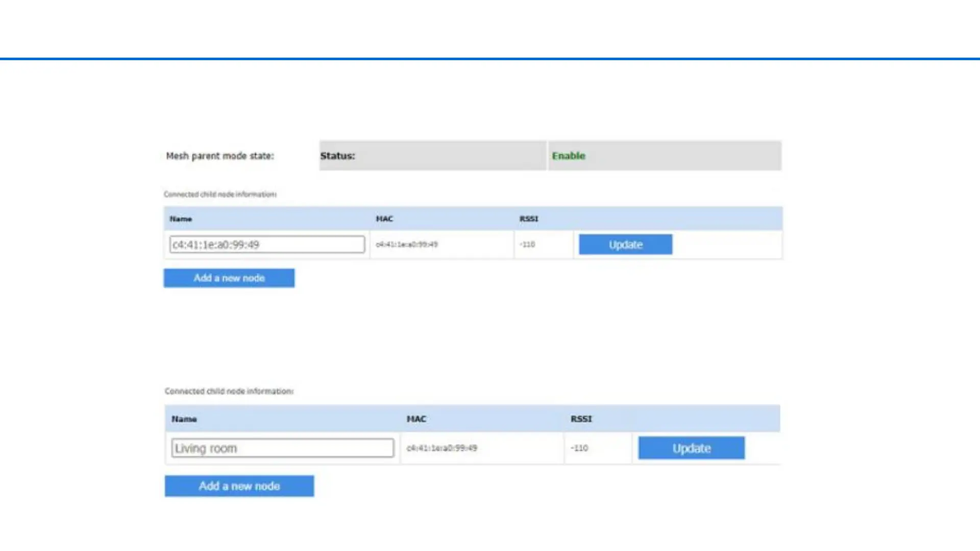Screen dimensions: 980x551
Task: Click the MAC address in the upper table
Action: pyautogui.click(x=407, y=244)
